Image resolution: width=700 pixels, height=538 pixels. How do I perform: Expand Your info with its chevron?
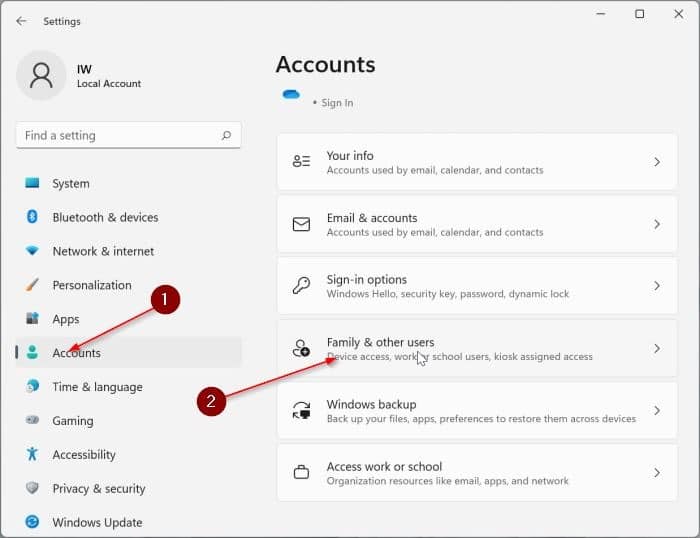tap(657, 162)
